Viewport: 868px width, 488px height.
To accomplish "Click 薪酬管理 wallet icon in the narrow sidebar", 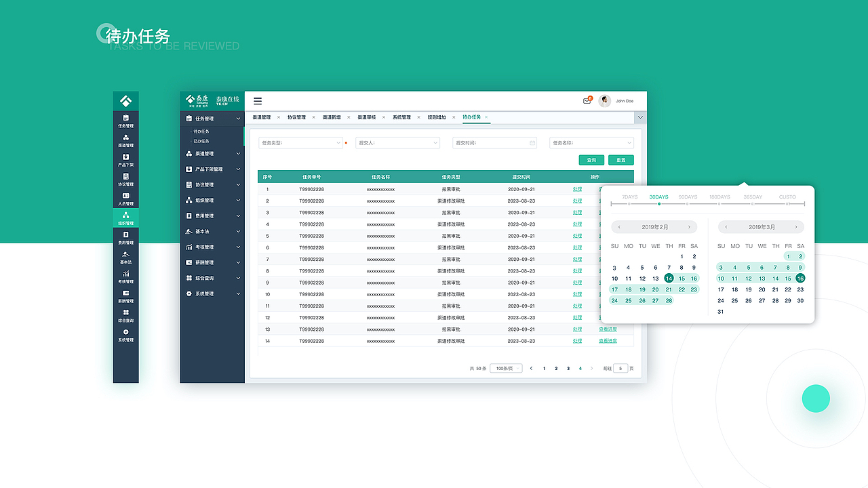I will 125,296.
